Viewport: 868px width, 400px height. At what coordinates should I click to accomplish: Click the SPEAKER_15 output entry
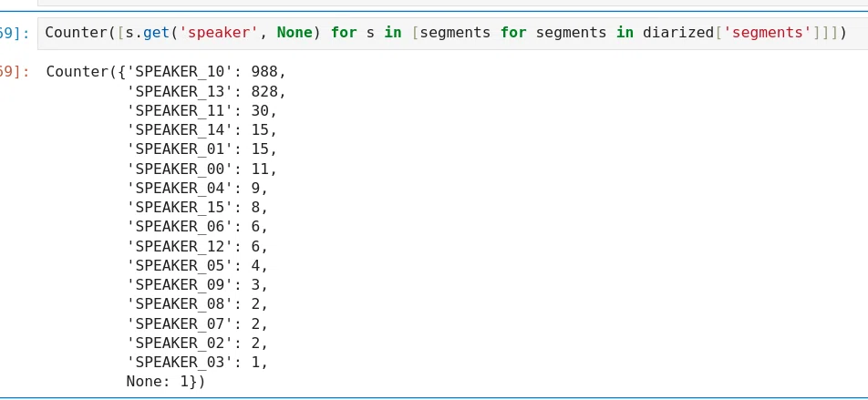(197, 208)
